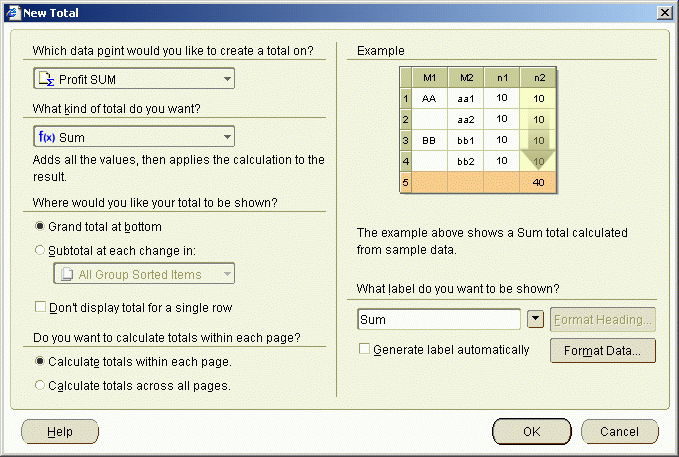Select Subtotal at each change in option
The image size is (679, 457).
coord(40,250)
